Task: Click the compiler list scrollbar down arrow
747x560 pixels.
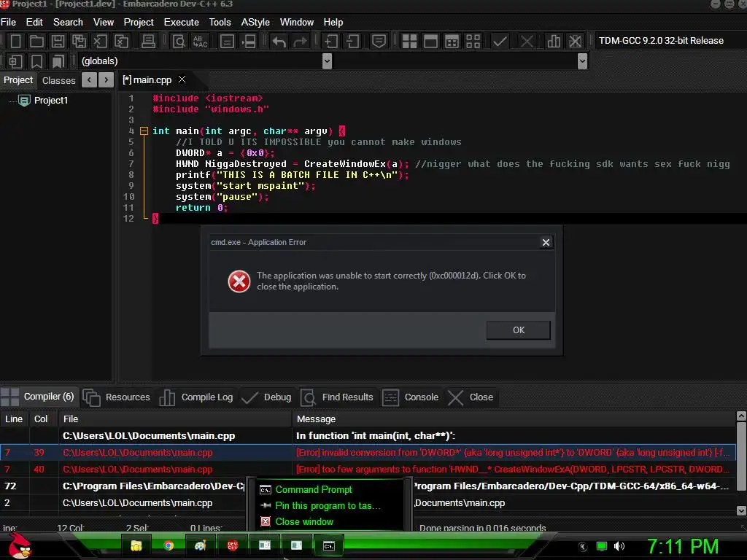Action: click(x=741, y=510)
